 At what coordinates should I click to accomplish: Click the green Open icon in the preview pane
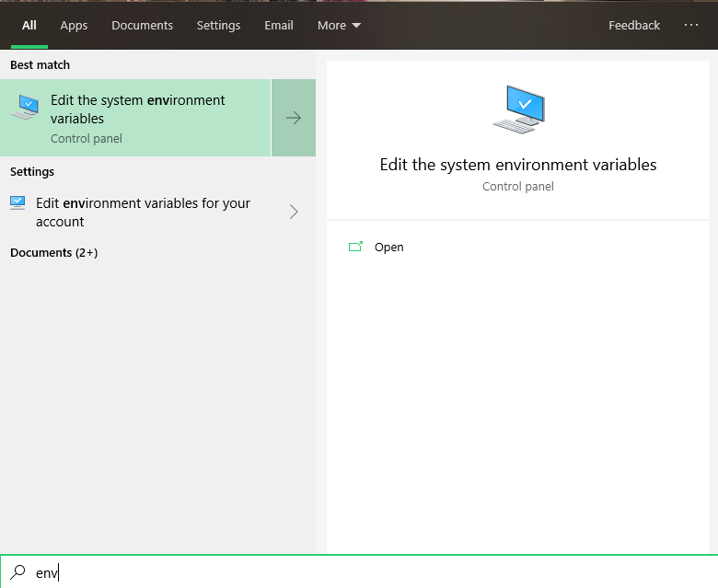click(x=355, y=247)
